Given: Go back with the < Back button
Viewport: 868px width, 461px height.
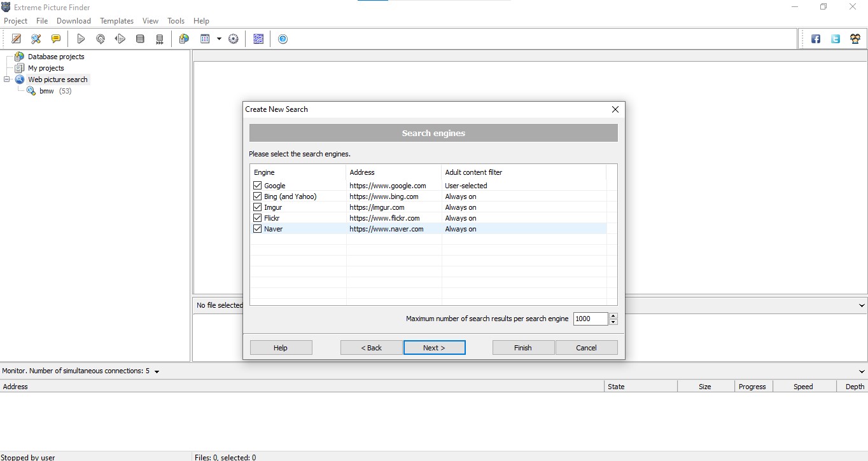Looking at the screenshot, I should coord(371,348).
